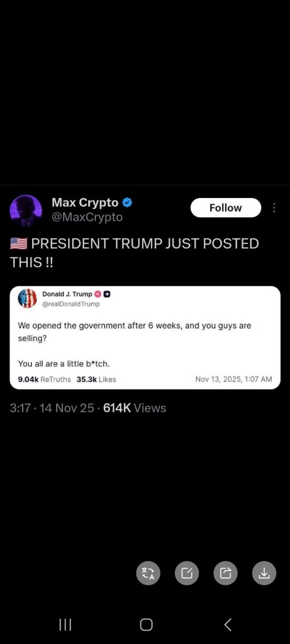This screenshot has width=290, height=644.
Task: Open the three-dot more options menu
Action: 274,208
